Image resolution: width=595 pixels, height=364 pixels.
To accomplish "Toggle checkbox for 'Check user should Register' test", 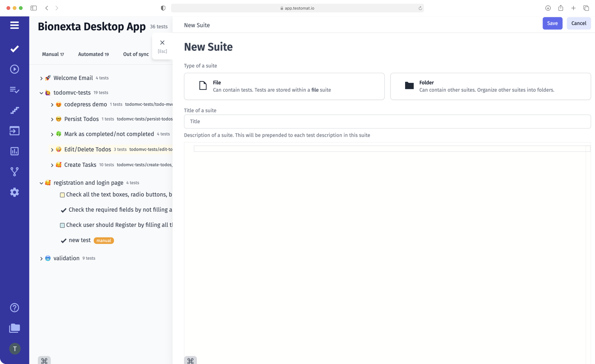I will click(62, 225).
